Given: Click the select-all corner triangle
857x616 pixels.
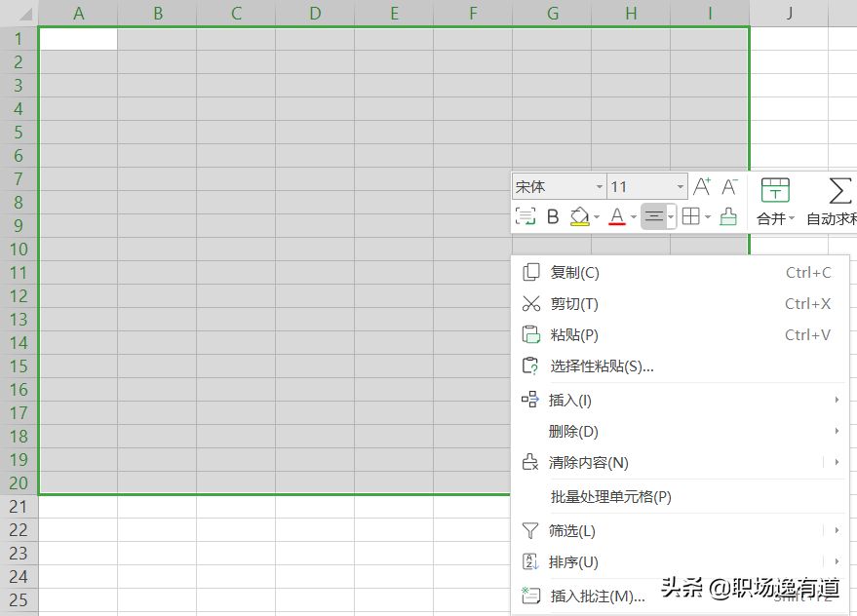Looking at the screenshot, I should (x=25, y=15).
